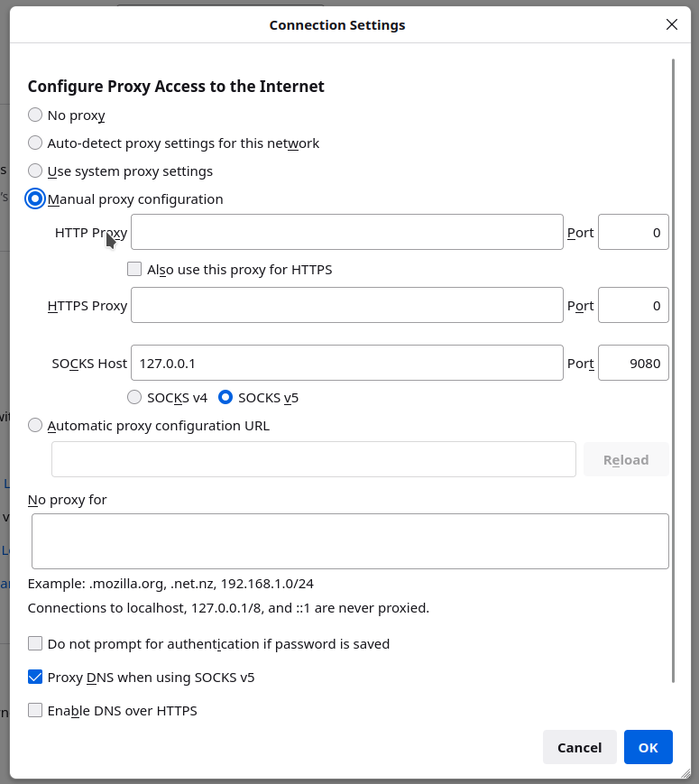The width and height of the screenshot is (699, 784).
Task: Click the HTTP Proxy port field
Action: click(x=633, y=232)
